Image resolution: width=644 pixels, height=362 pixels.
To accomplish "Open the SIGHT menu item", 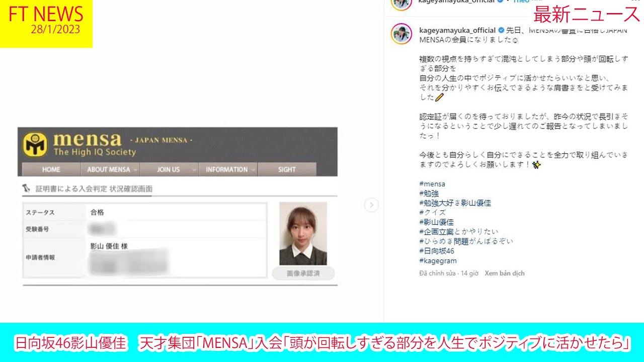I will click(x=287, y=169).
